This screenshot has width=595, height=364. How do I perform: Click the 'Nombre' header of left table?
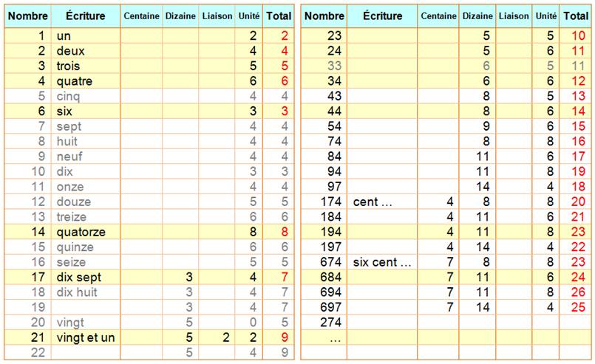[28, 16]
